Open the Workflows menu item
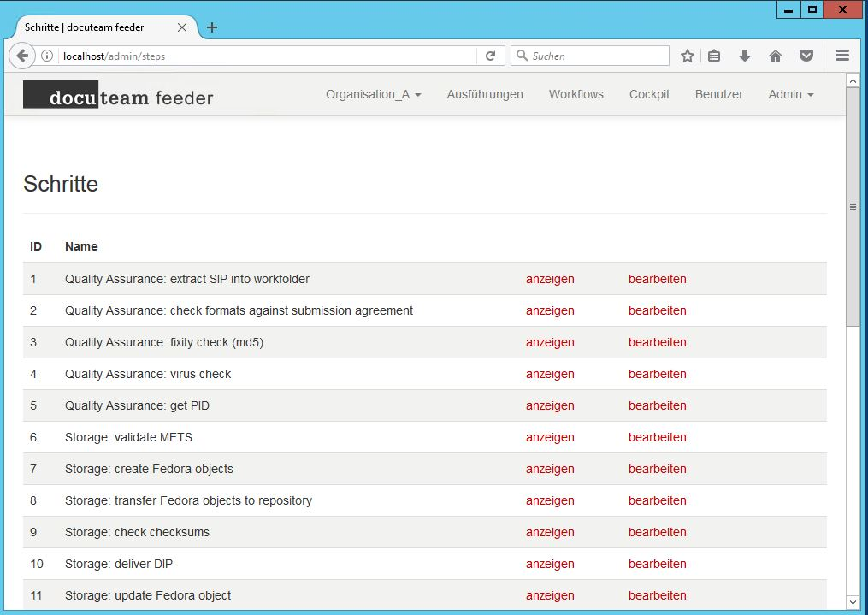The width and height of the screenshot is (868, 615). tap(576, 94)
